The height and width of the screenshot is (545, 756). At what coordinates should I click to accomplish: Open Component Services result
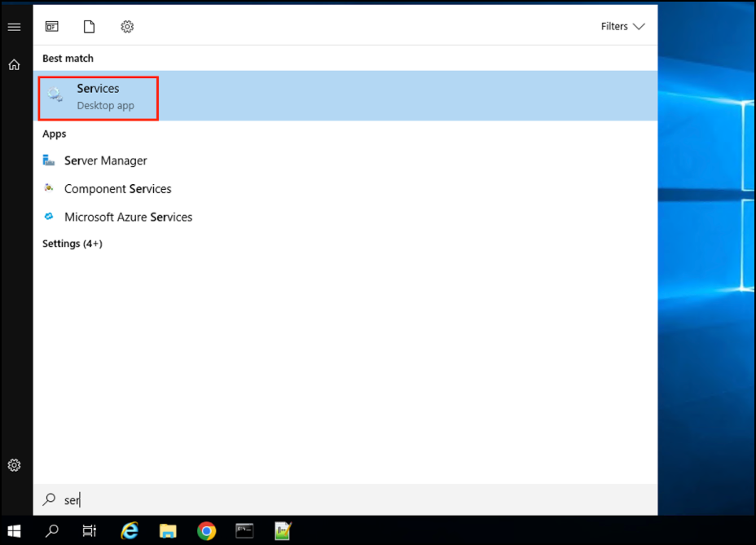tap(117, 188)
